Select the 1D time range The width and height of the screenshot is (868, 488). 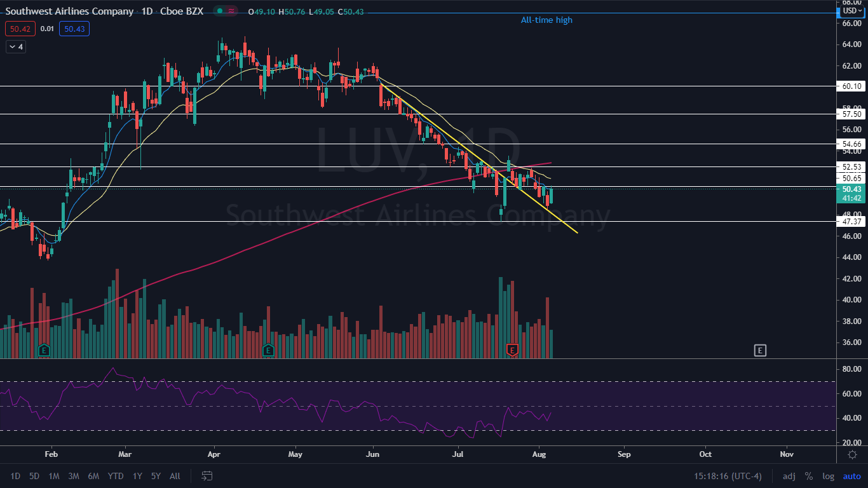coord(15,476)
